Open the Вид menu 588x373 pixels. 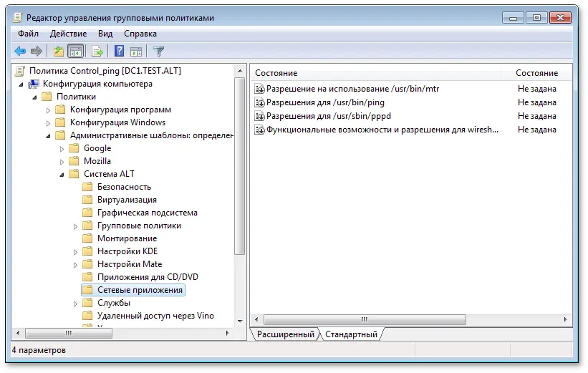point(105,34)
